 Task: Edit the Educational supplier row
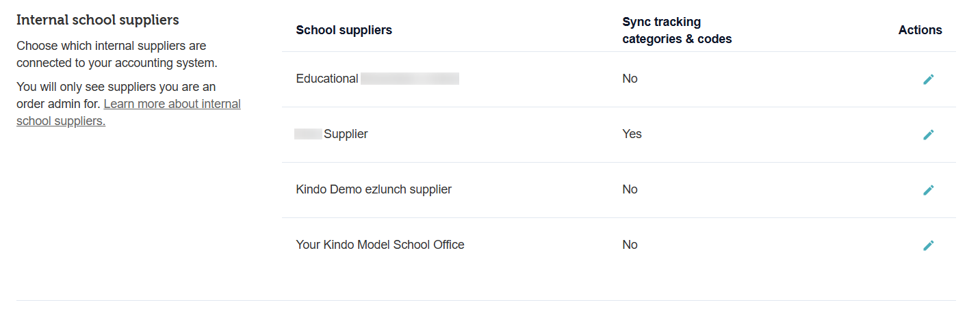tap(928, 79)
